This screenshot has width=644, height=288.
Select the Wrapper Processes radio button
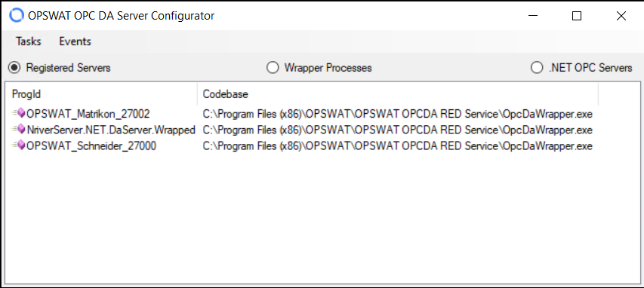(273, 67)
